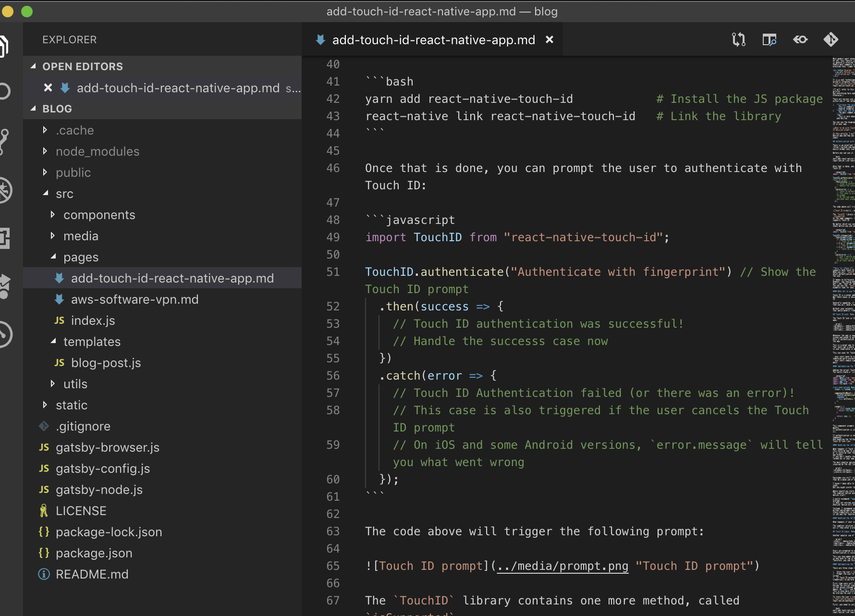Viewport: 855px width, 616px height.
Task: Click 'The code above will trigger' text line
Action: click(x=534, y=531)
